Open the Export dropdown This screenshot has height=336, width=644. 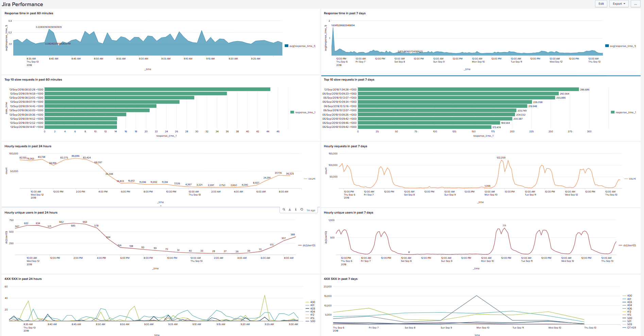tap(618, 4)
